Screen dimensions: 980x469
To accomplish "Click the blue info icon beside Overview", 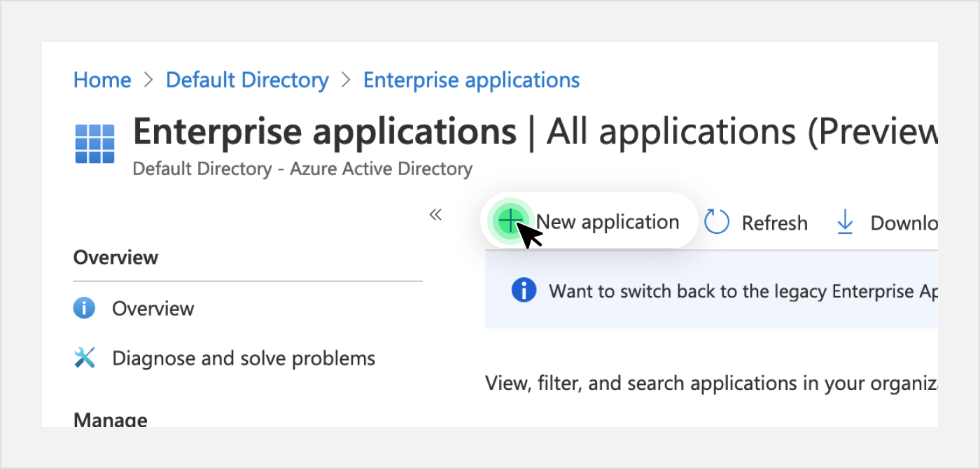I will pyautogui.click(x=84, y=308).
